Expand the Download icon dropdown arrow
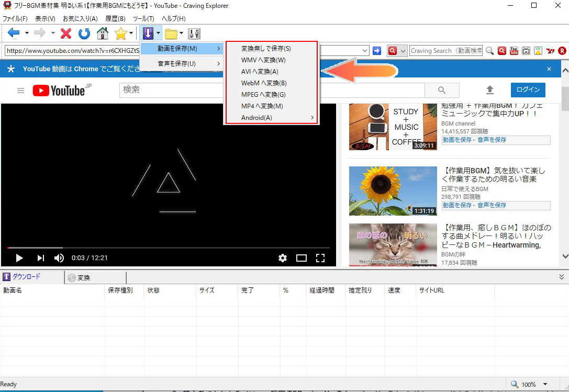 (158, 33)
